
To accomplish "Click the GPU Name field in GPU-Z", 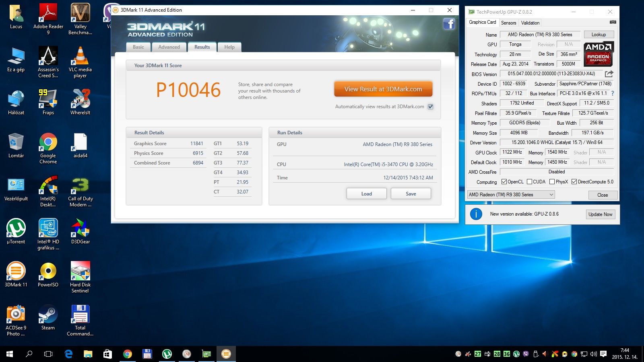I will [540, 35].
